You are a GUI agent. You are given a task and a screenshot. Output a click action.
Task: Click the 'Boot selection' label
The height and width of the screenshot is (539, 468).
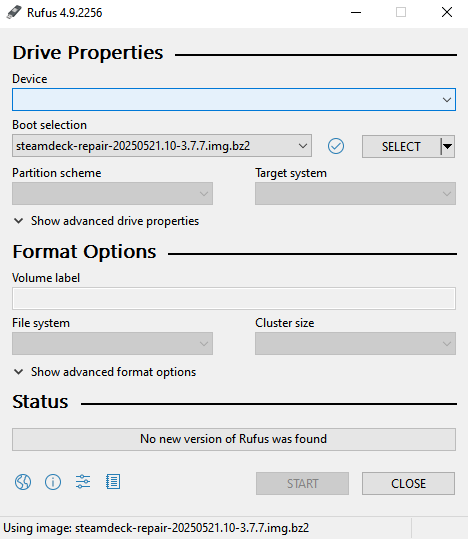(x=50, y=125)
